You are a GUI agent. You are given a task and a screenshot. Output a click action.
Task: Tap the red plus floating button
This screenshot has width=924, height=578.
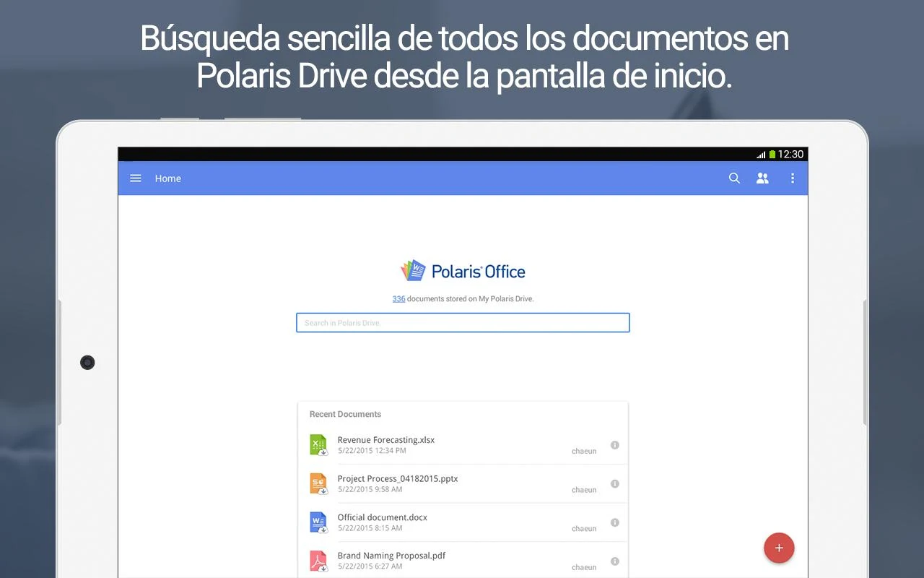[779, 548]
